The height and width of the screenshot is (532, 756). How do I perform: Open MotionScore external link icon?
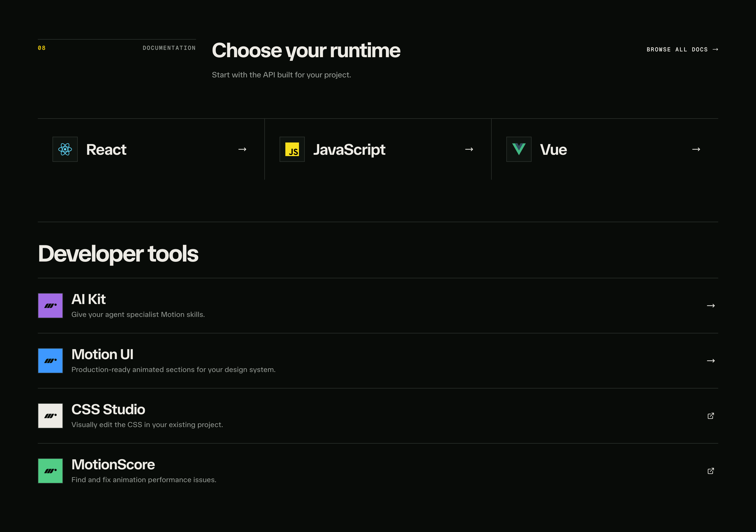(711, 471)
